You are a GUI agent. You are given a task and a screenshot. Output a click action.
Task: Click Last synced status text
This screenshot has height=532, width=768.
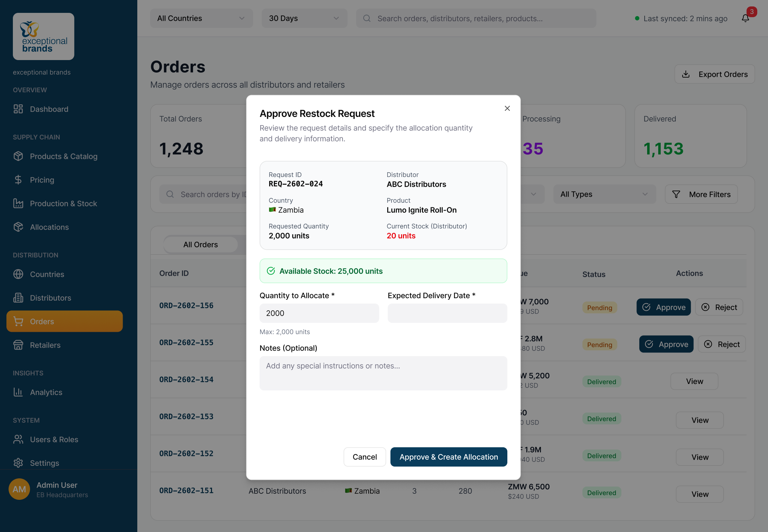685,19
